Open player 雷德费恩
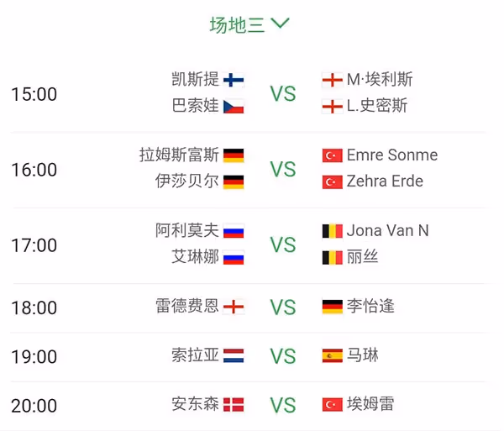504x431 pixels. pyautogui.click(x=187, y=306)
